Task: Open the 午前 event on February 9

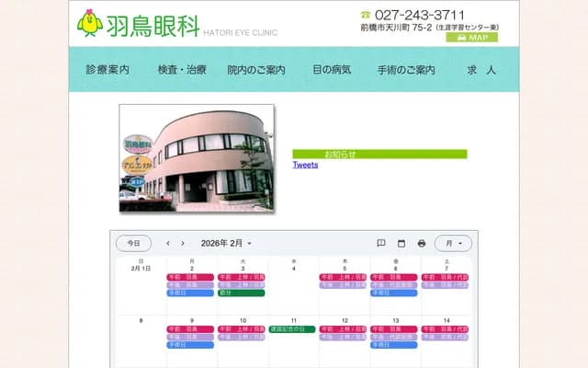Action: [x=190, y=329]
